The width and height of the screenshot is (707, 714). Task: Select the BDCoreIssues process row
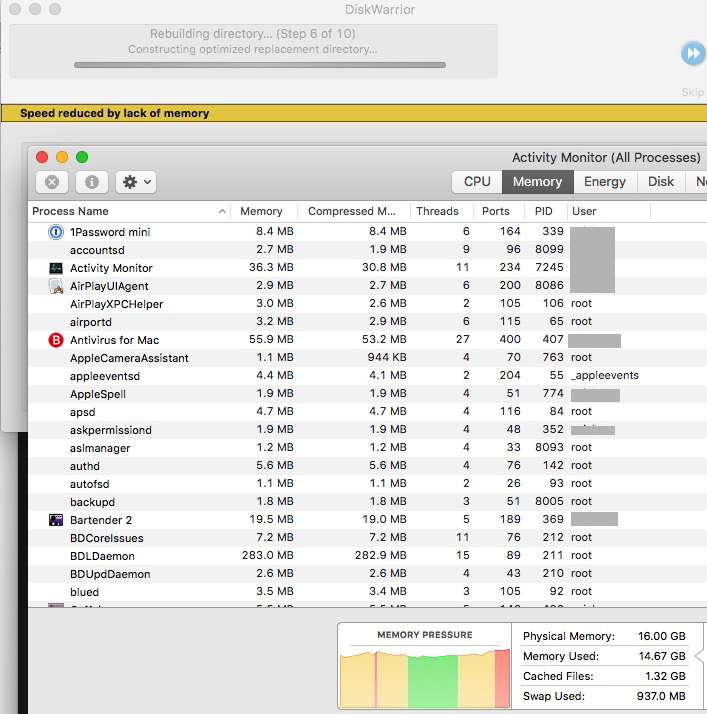point(367,538)
